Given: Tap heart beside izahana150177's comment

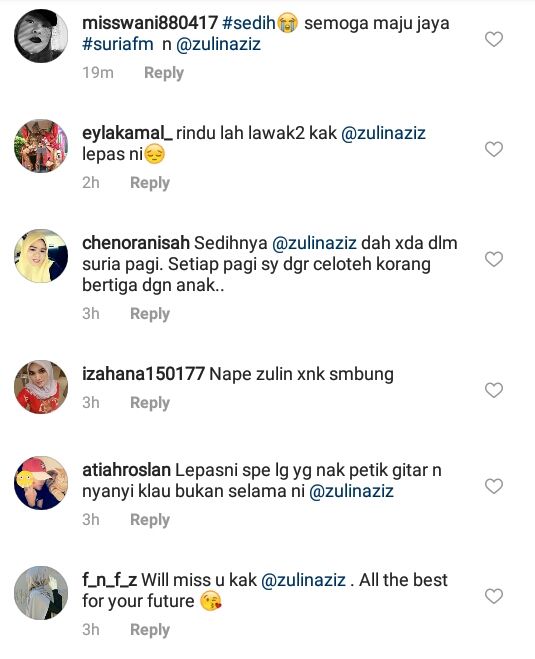Looking at the screenshot, I should [494, 390].
